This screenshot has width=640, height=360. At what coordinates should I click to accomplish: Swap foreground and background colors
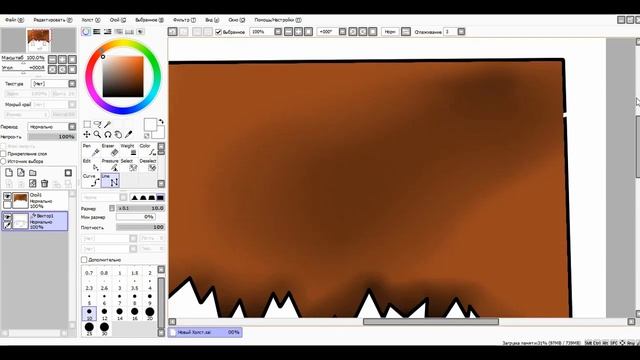(161, 122)
